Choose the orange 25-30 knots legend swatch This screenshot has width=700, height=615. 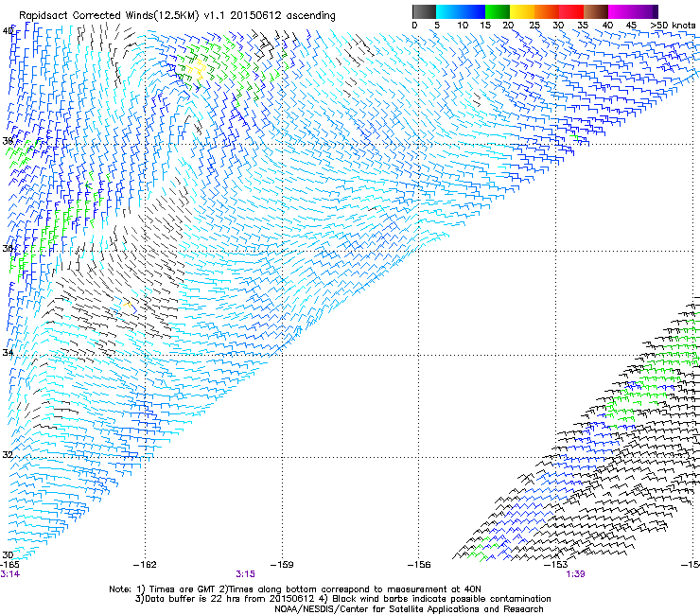click(547, 11)
